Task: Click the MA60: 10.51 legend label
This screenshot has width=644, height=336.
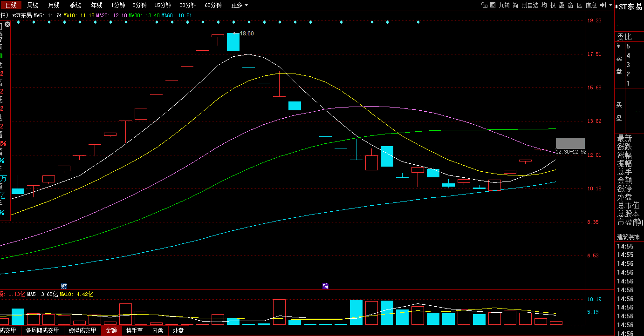Action: click(x=177, y=15)
